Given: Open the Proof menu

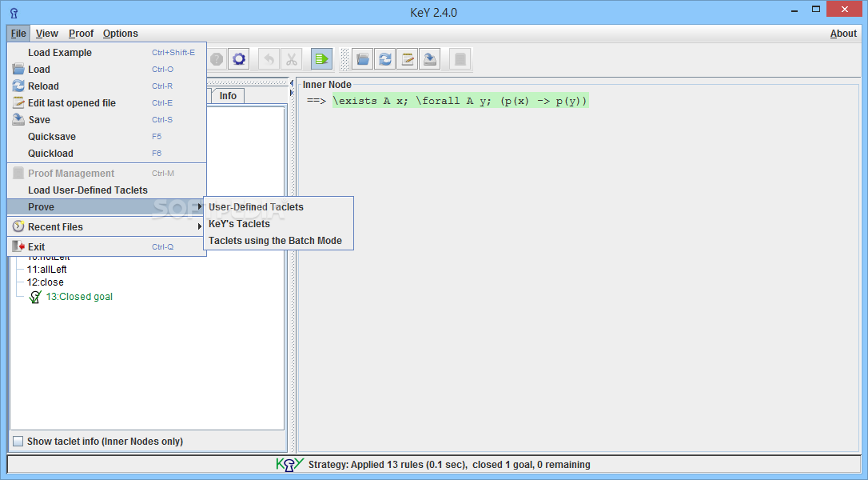Looking at the screenshot, I should click(x=81, y=34).
